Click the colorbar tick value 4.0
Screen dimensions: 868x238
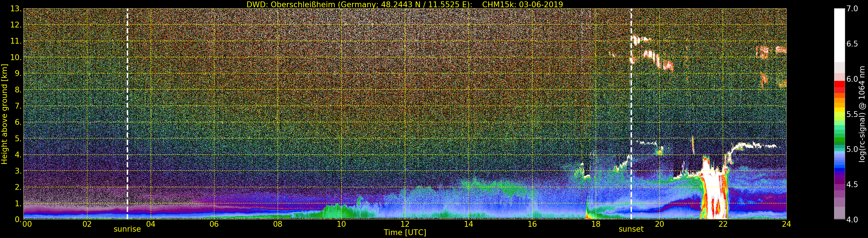852,220
